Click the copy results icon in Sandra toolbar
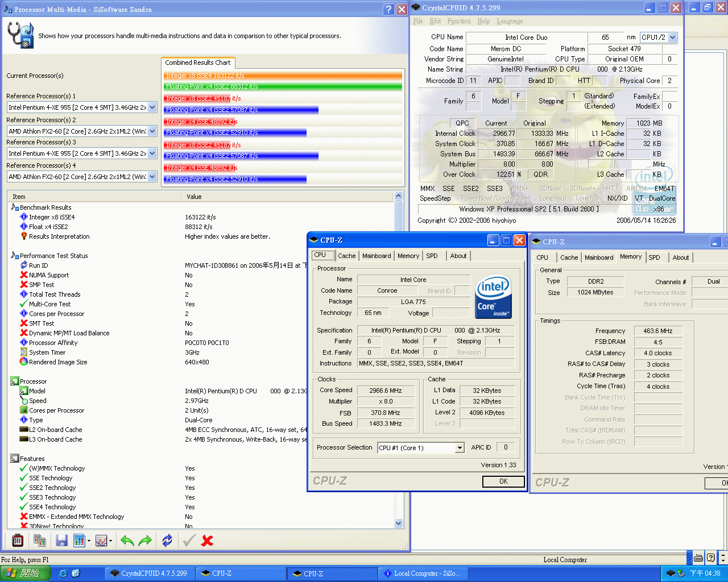 coord(39,541)
